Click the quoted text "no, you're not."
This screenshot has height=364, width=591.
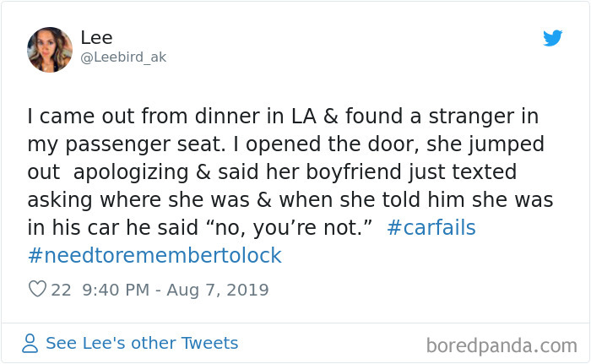[x=309, y=228]
